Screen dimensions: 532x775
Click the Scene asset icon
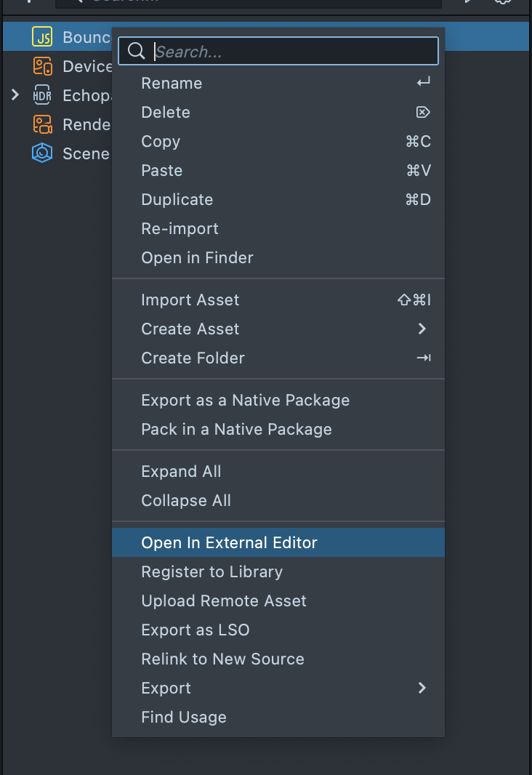[x=42, y=153]
